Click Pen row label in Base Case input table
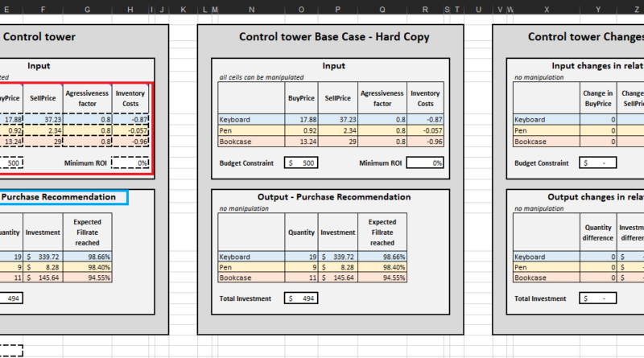The height and width of the screenshot is (358, 644). coord(251,130)
